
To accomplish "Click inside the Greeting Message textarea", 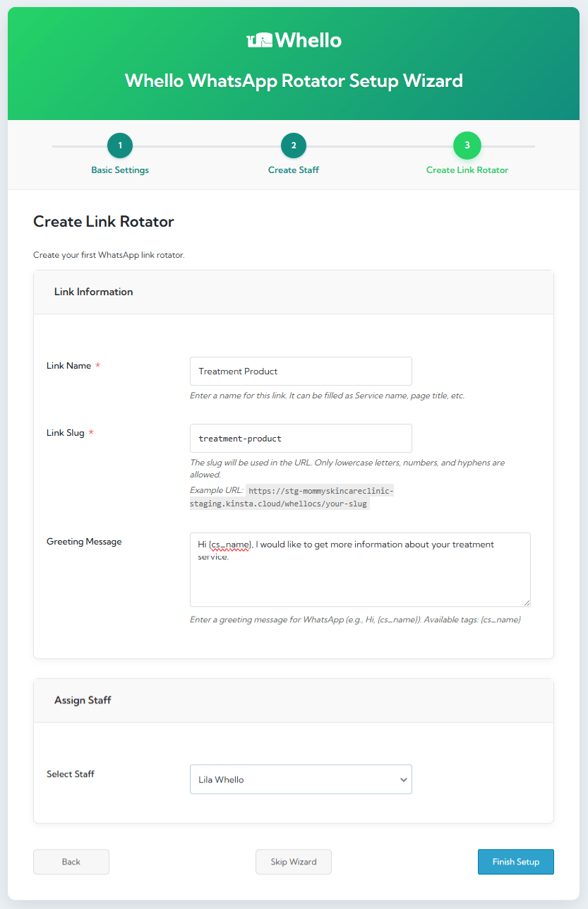I will [360, 569].
